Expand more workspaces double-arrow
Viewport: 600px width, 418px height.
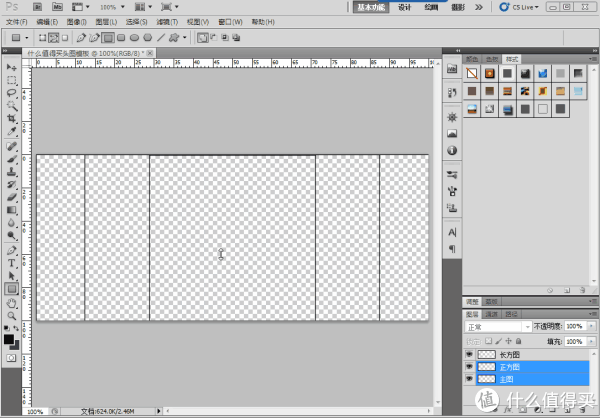(x=479, y=7)
